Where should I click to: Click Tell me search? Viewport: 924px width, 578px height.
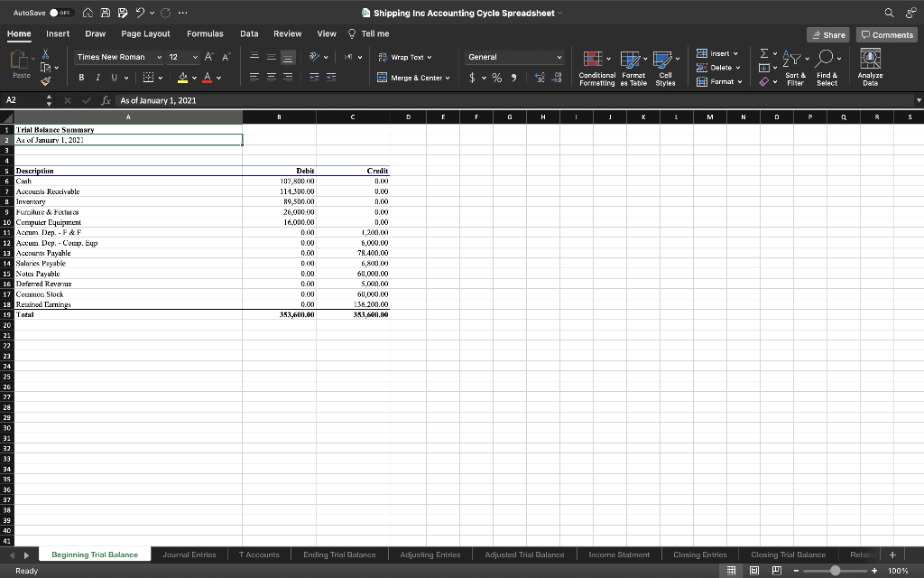click(x=369, y=33)
